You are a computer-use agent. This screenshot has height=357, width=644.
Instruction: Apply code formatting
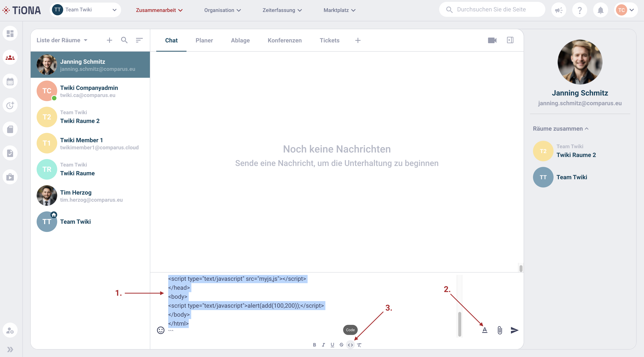click(x=350, y=345)
